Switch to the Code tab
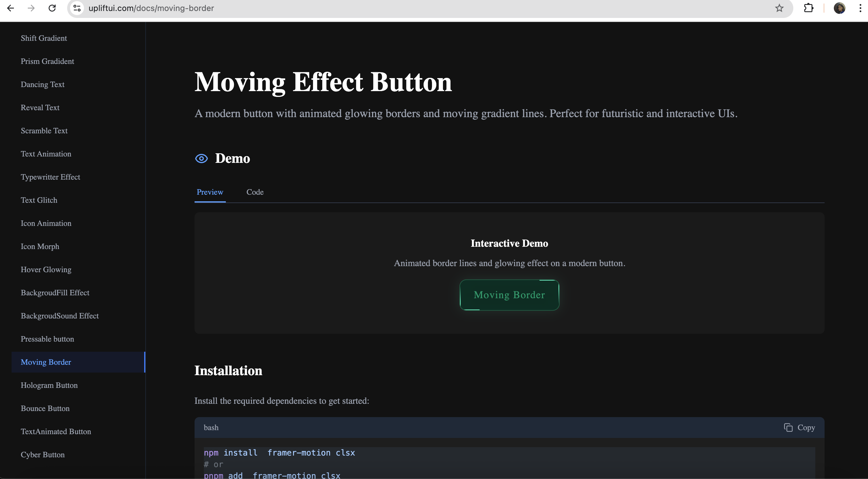The height and width of the screenshot is (479, 868). [255, 192]
